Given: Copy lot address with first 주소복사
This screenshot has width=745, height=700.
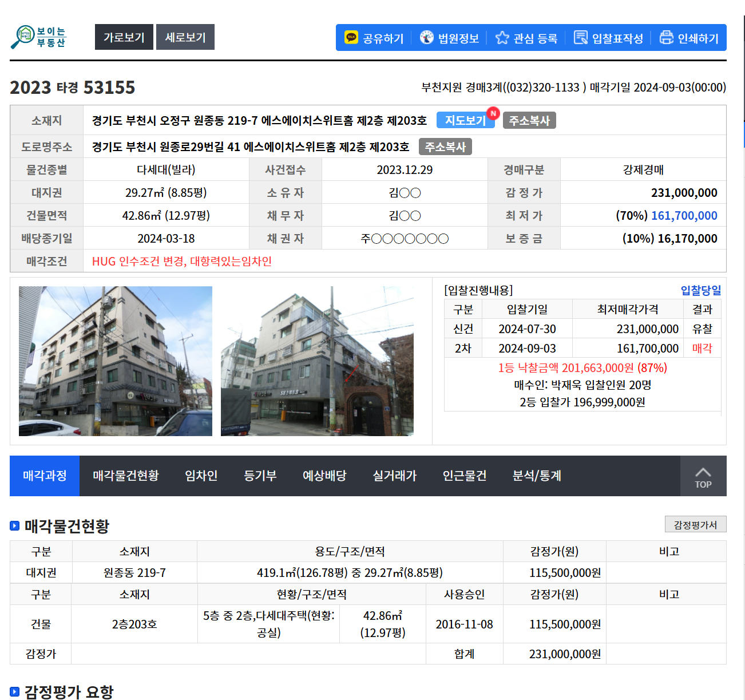Looking at the screenshot, I should click(529, 120).
